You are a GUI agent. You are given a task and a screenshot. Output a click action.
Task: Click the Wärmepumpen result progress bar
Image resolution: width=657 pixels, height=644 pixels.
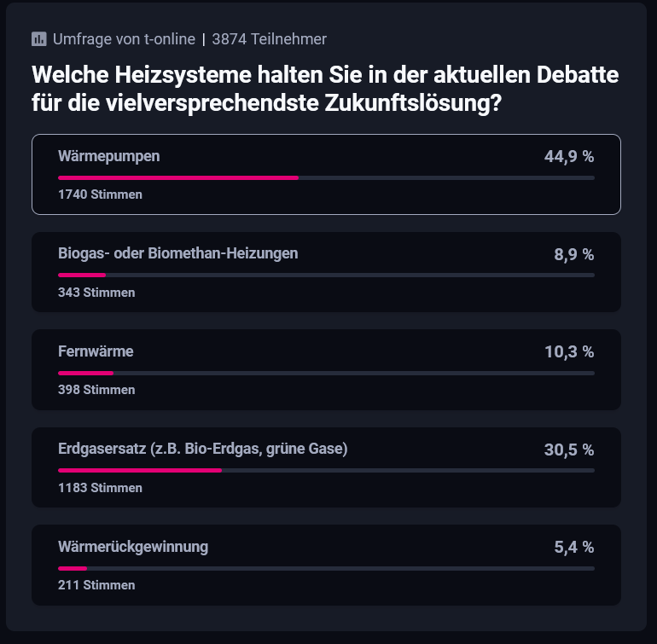pyautogui.click(x=326, y=177)
